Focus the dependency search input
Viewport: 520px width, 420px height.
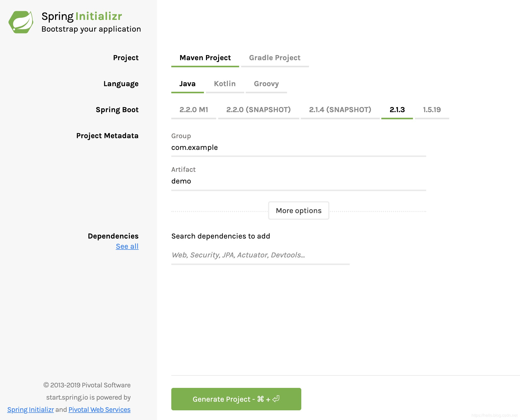click(x=260, y=255)
